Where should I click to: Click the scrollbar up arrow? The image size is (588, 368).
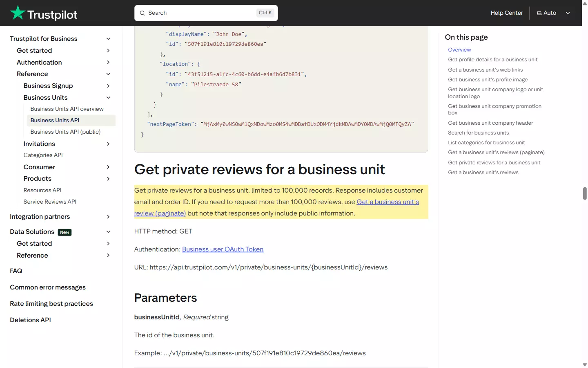585,3
